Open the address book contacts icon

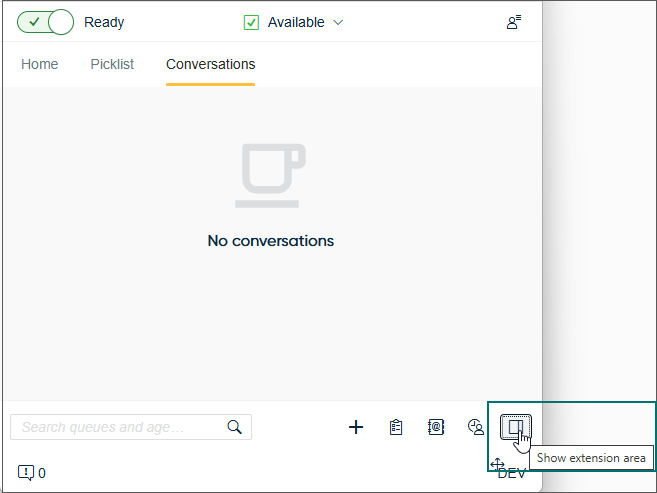coord(436,427)
